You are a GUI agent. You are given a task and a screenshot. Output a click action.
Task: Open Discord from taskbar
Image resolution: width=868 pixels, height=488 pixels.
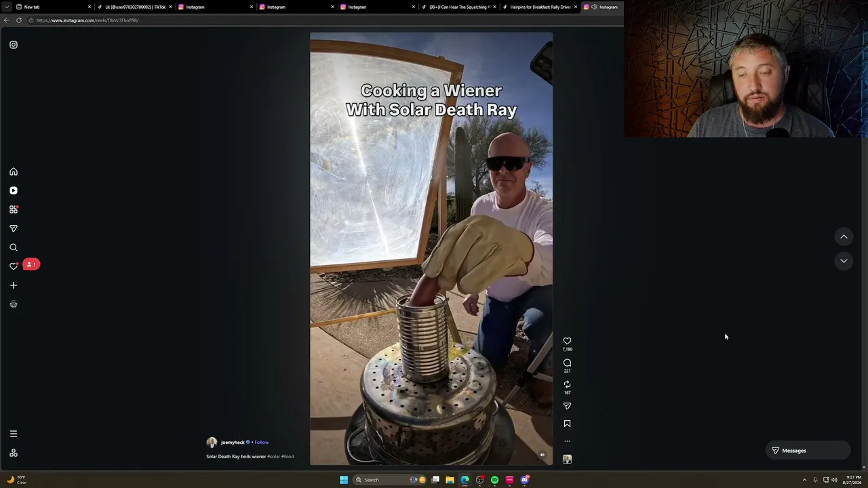525,480
